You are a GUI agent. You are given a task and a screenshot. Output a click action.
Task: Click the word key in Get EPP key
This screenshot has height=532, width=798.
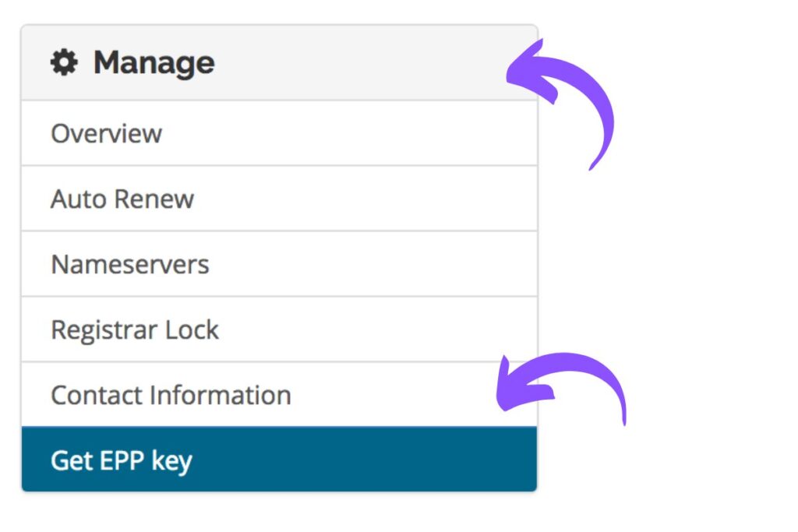coord(171,460)
